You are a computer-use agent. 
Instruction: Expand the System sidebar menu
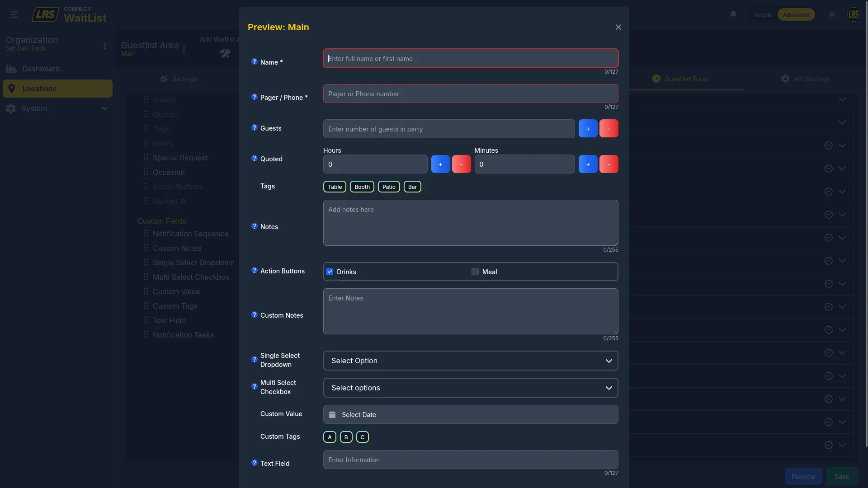click(57, 108)
